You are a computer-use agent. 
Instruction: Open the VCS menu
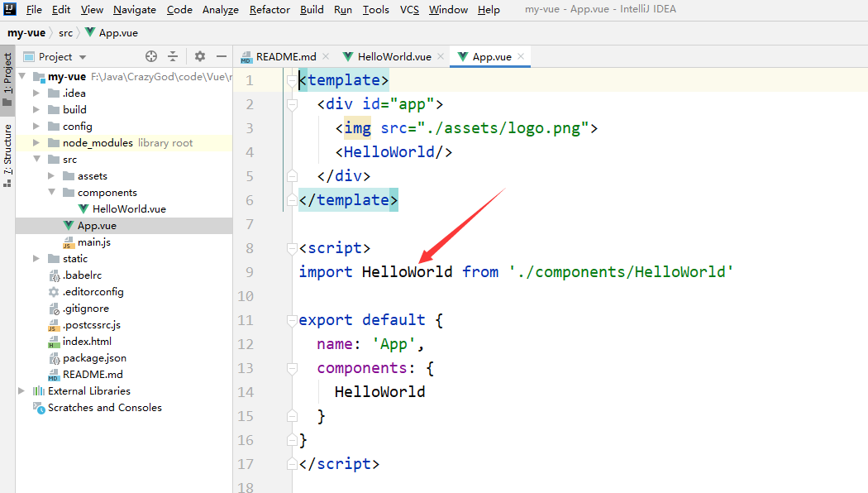[409, 9]
